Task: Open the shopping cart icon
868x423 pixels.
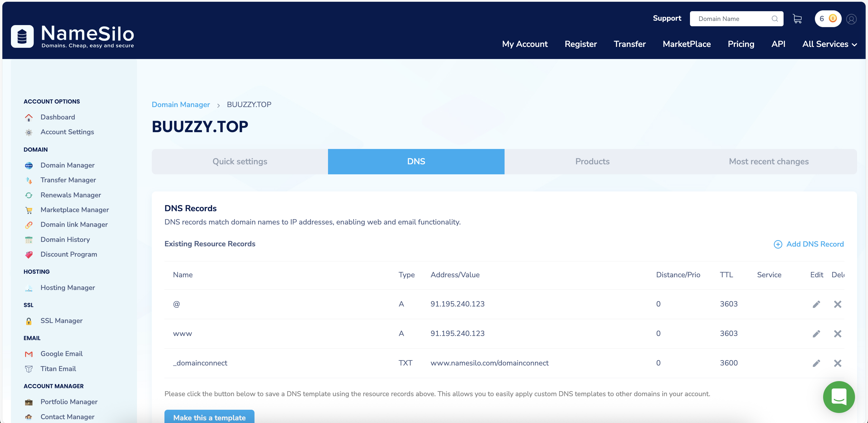Action: point(797,19)
